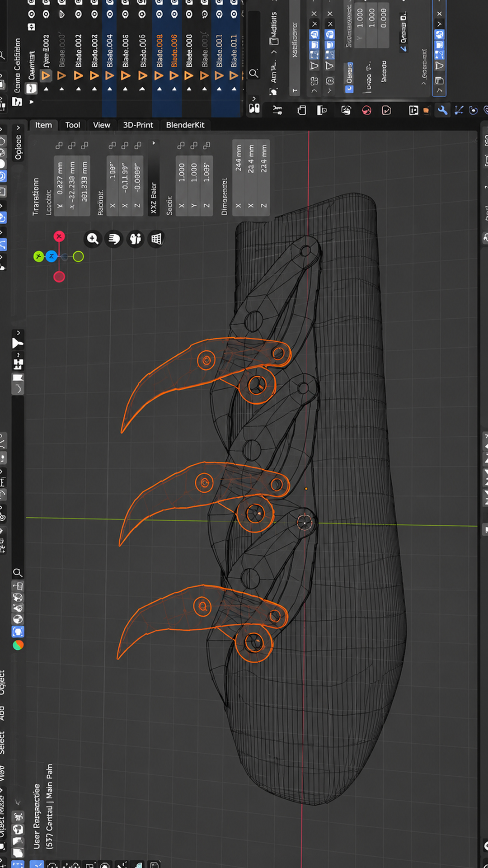Viewport: 488px width, 868px height.
Task: Switch to the Item sidebar tab
Action: tap(44, 125)
